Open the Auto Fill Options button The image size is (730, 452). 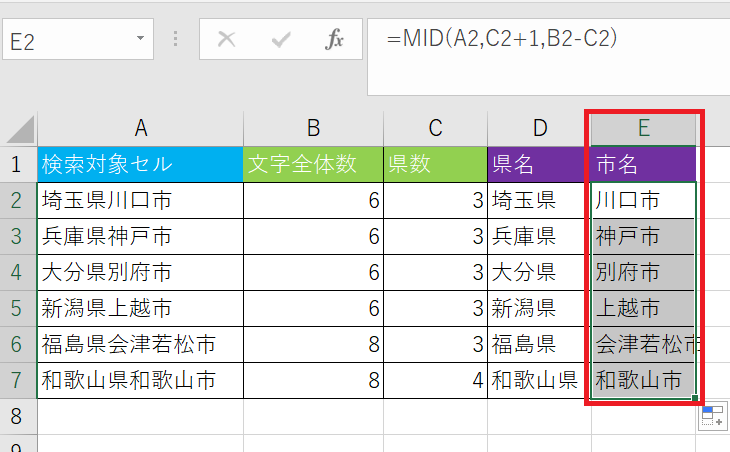click(713, 417)
